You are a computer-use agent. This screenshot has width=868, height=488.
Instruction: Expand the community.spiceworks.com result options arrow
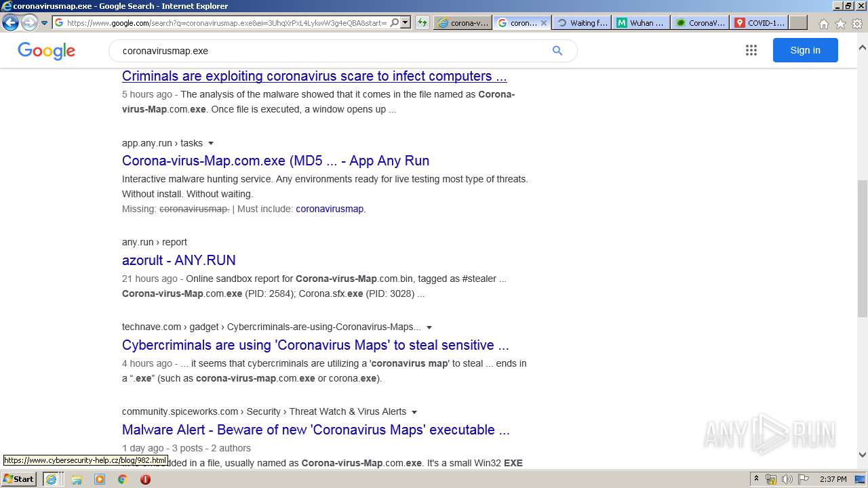pos(414,412)
